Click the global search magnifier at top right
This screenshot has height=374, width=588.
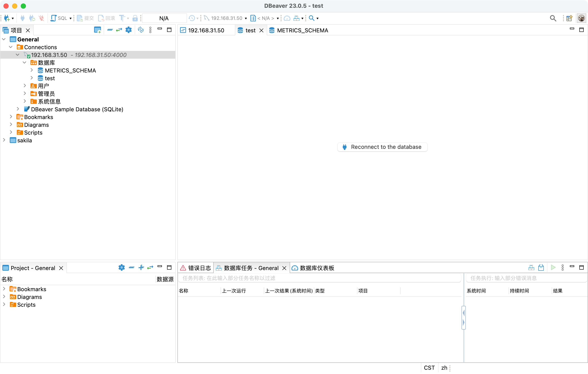553,18
